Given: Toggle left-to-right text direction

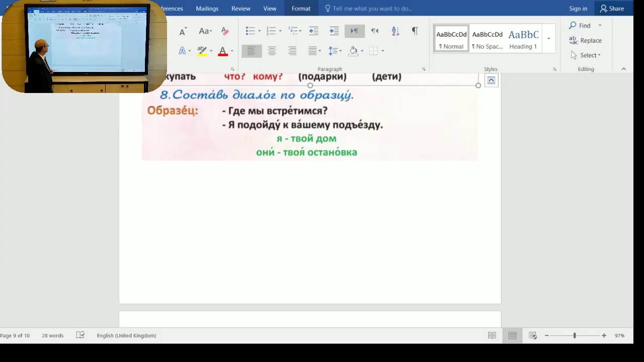Looking at the screenshot, I should (x=354, y=31).
